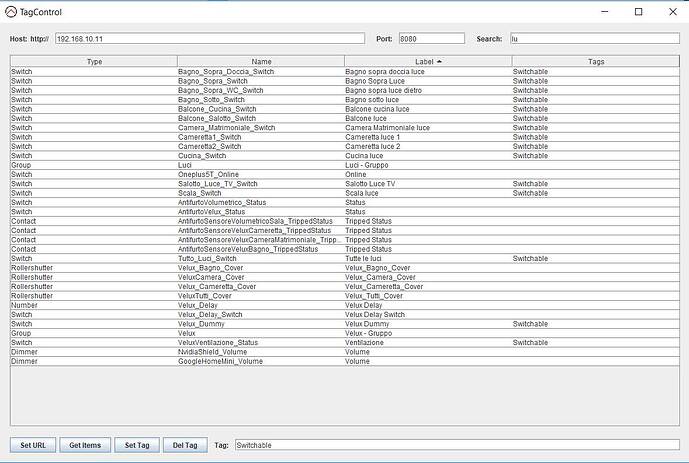The height and width of the screenshot is (463, 689).
Task: Click the Get Items button
Action: (85, 445)
